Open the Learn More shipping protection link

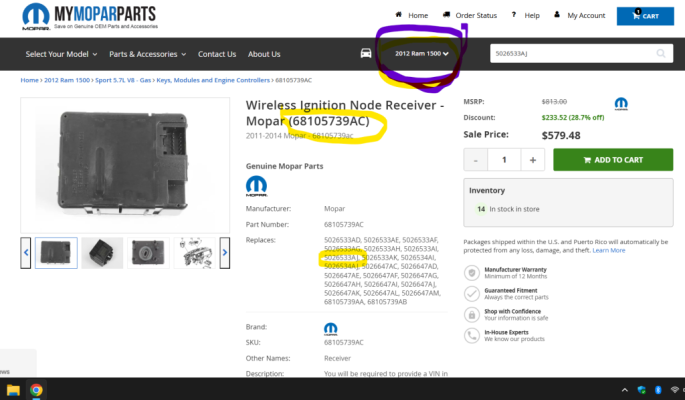click(x=609, y=250)
